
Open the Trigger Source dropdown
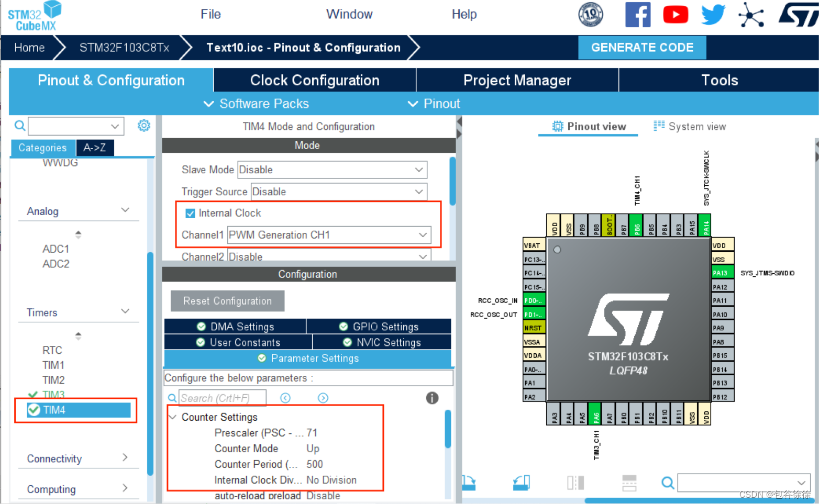click(x=339, y=192)
